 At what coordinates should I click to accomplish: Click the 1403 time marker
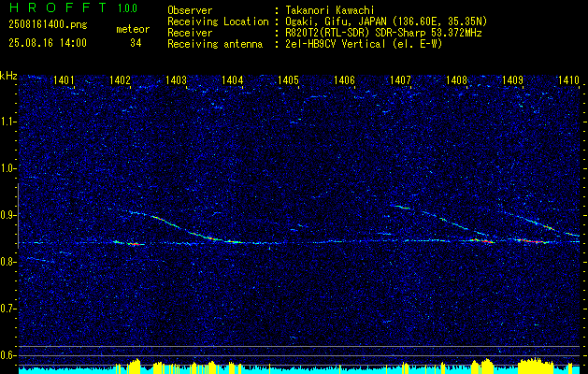click(177, 79)
